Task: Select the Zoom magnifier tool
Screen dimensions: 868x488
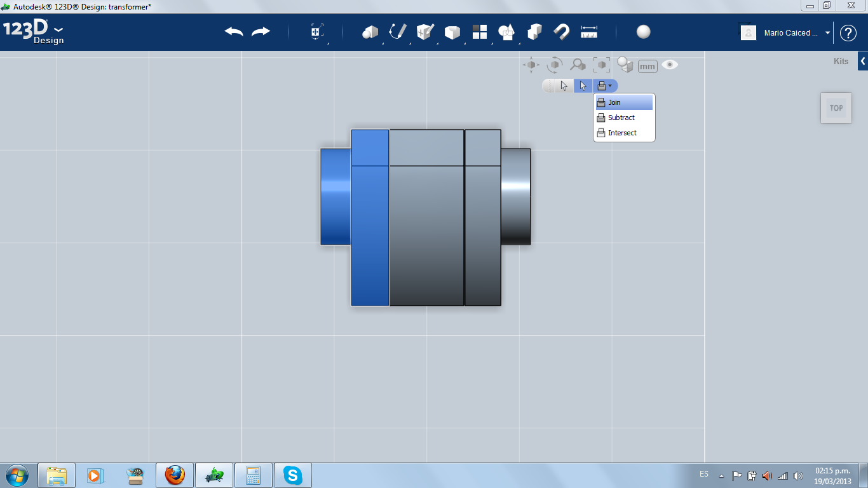Action: 578,65
